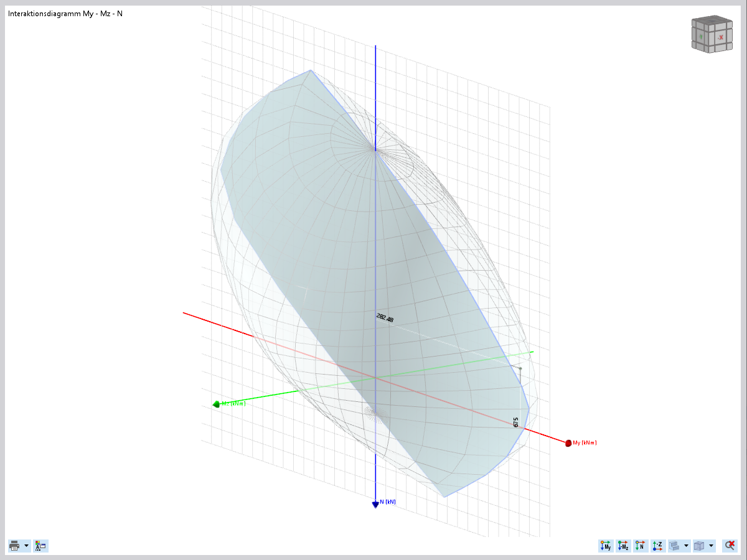
Task: Switch the view to the My direction
Action: click(x=606, y=546)
